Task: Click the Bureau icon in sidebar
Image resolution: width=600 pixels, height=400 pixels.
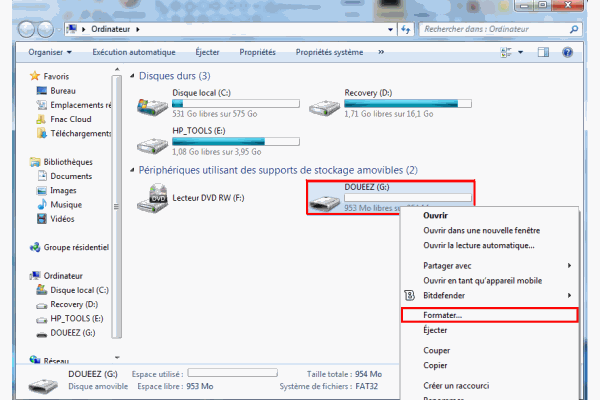Action: coord(41,91)
